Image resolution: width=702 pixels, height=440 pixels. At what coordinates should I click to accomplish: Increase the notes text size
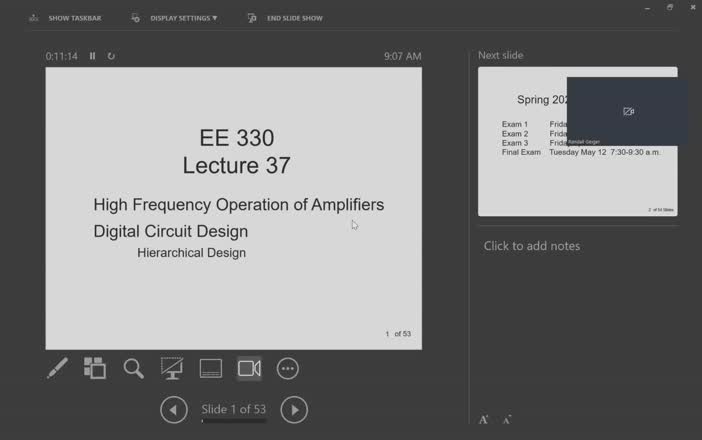pyautogui.click(x=484, y=420)
